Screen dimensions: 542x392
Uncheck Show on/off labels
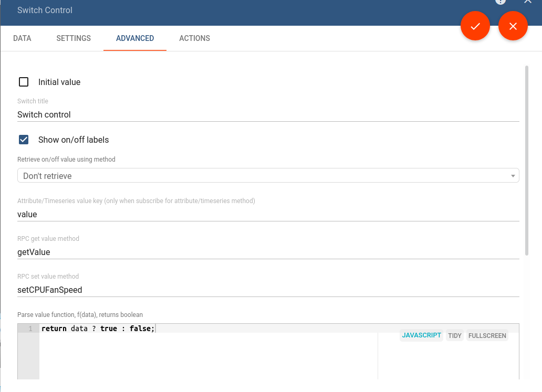(x=24, y=140)
